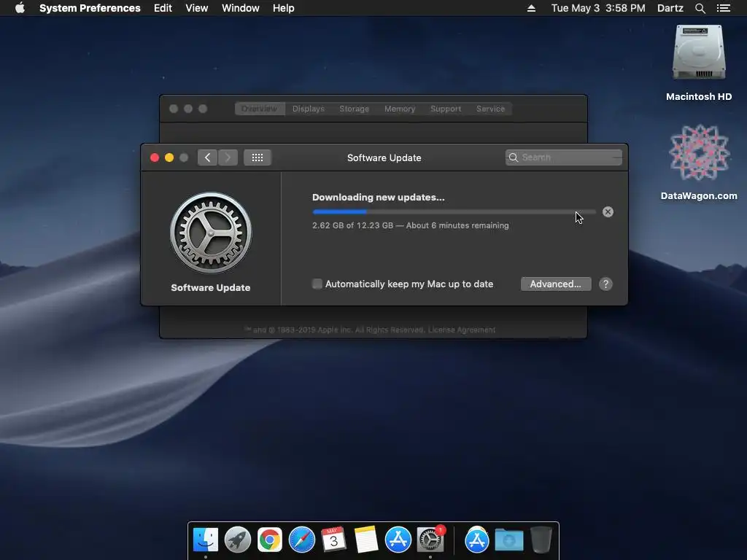Click the eject icon in menu bar
747x560 pixels.
pyautogui.click(x=531, y=8)
